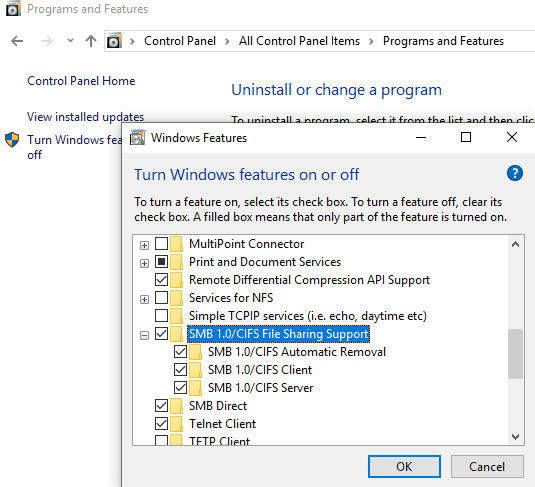Open the recent locations dropdown arrow
Viewport: 535px width, 487px height.
pos(70,41)
